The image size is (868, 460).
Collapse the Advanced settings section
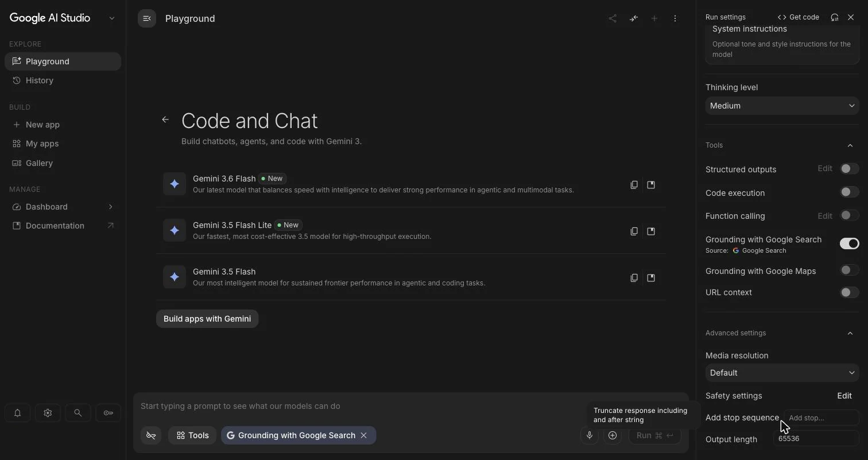pyautogui.click(x=850, y=333)
